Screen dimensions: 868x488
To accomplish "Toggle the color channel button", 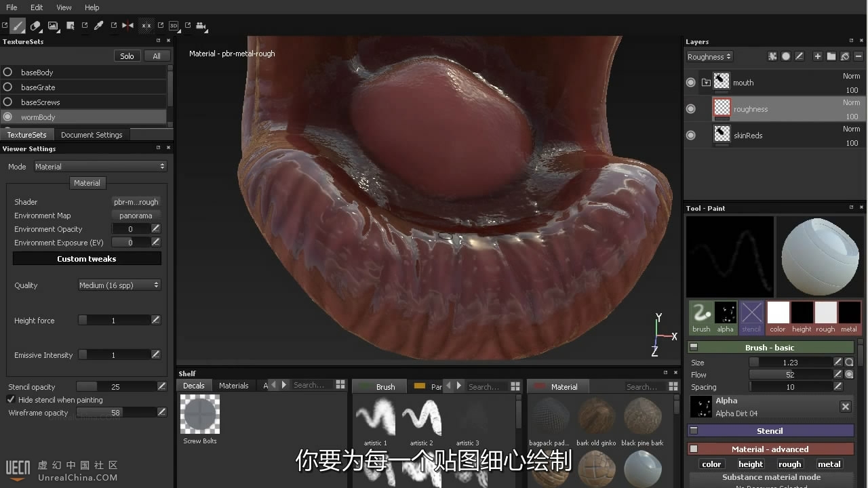I will tap(711, 464).
